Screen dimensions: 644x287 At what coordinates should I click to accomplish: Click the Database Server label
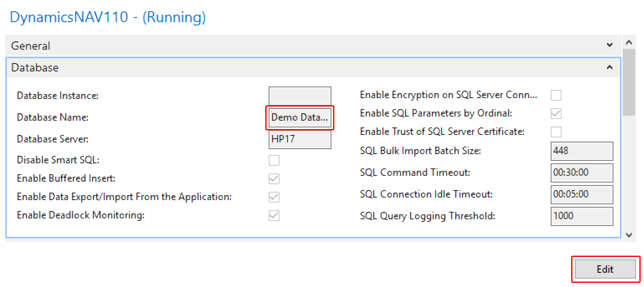(53, 139)
